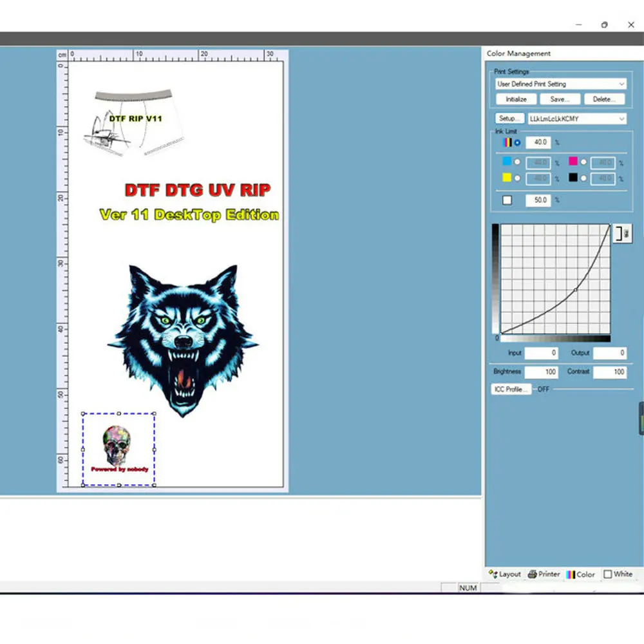Click the Initialize button
This screenshot has height=644, width=644.
tap(516, 99)
